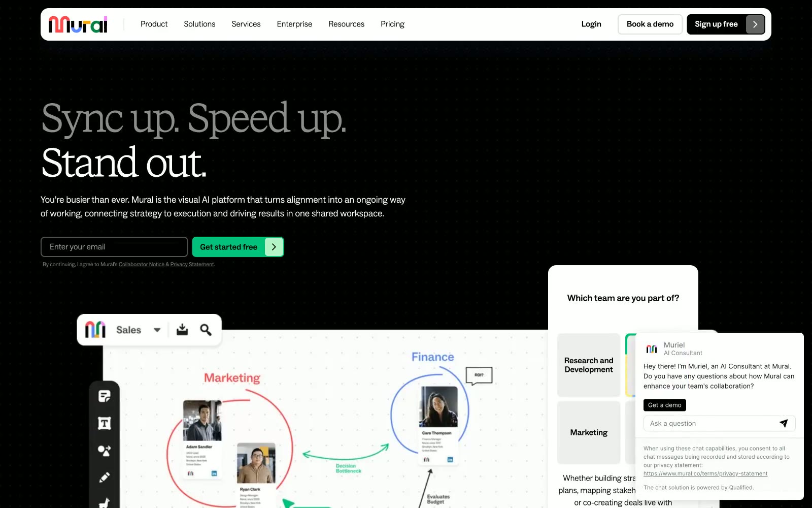Expand the Sales dropdown arrow
The image size is (812, 508).
(157, 330)
